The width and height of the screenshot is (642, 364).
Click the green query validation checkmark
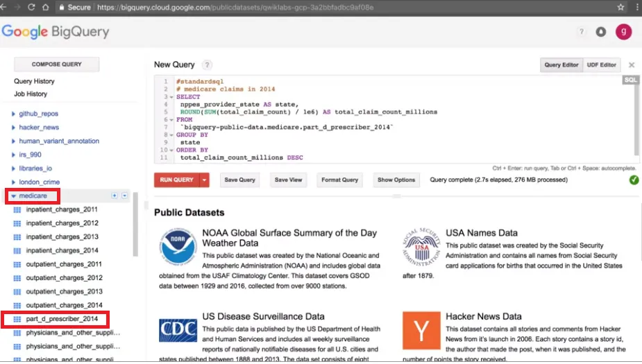(634, 180)
